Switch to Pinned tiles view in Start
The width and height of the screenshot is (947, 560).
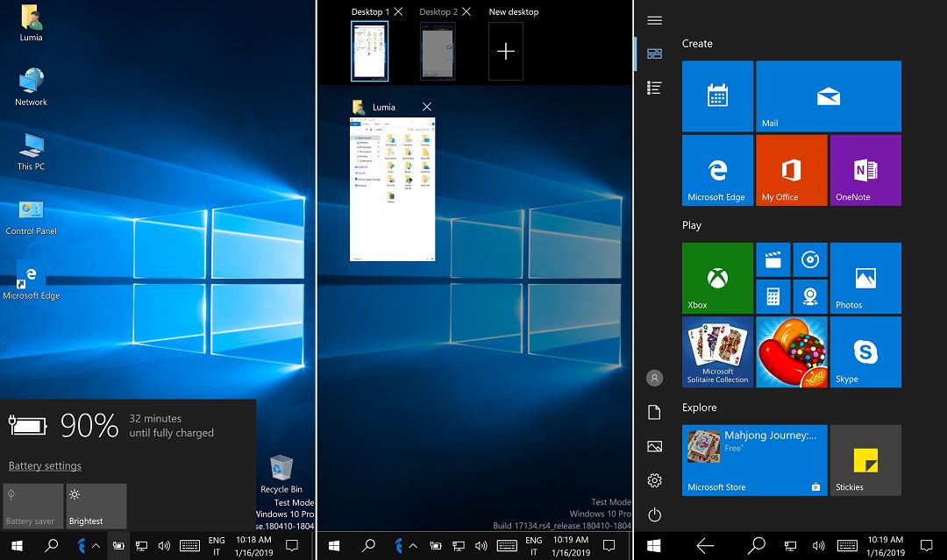(x=654, y=53)
